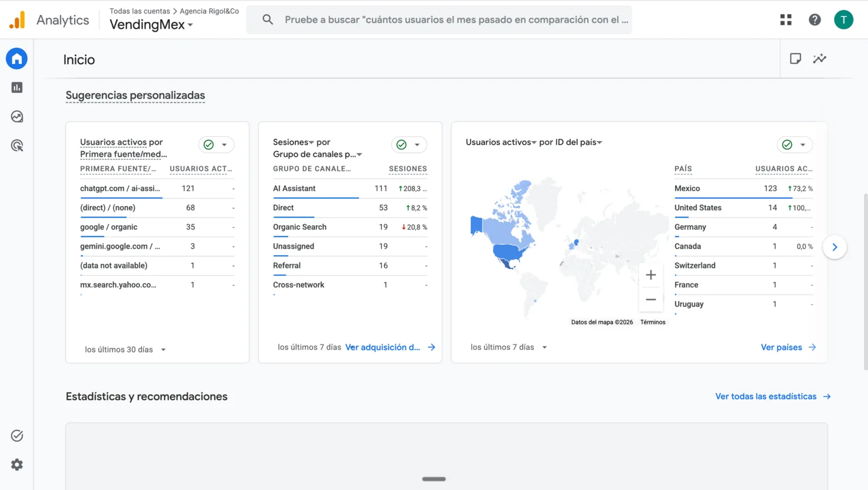Click the green check in country map card

pos(787,145)
